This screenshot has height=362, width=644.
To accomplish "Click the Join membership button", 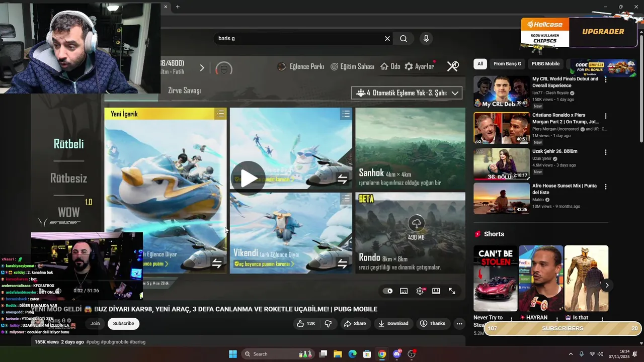I will coord(95,324).
